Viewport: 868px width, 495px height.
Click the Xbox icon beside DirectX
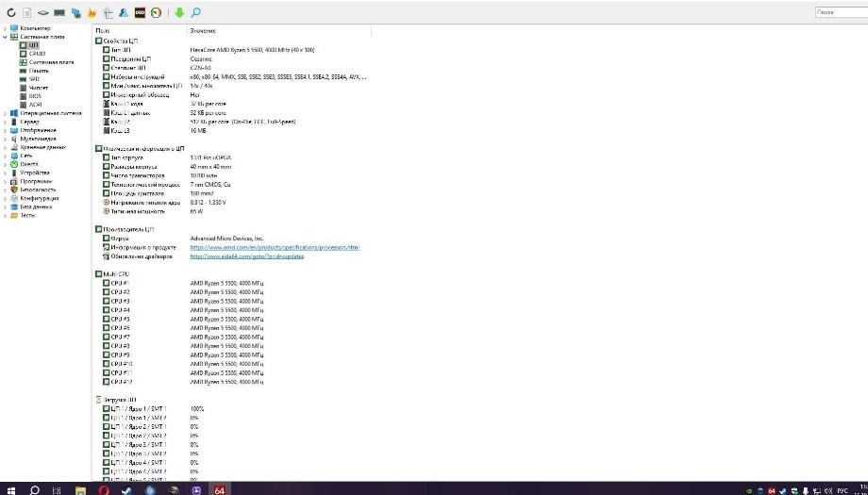tap(14, 164)
